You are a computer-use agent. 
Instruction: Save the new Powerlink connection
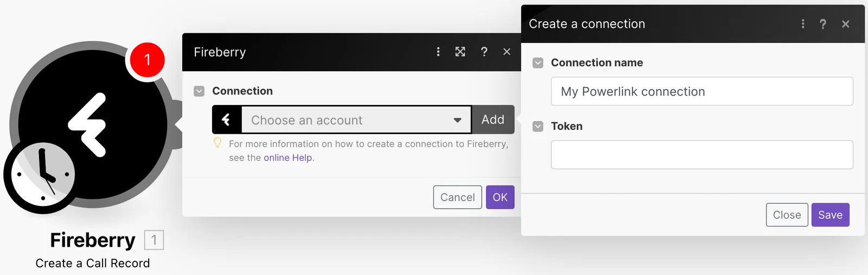830,215
